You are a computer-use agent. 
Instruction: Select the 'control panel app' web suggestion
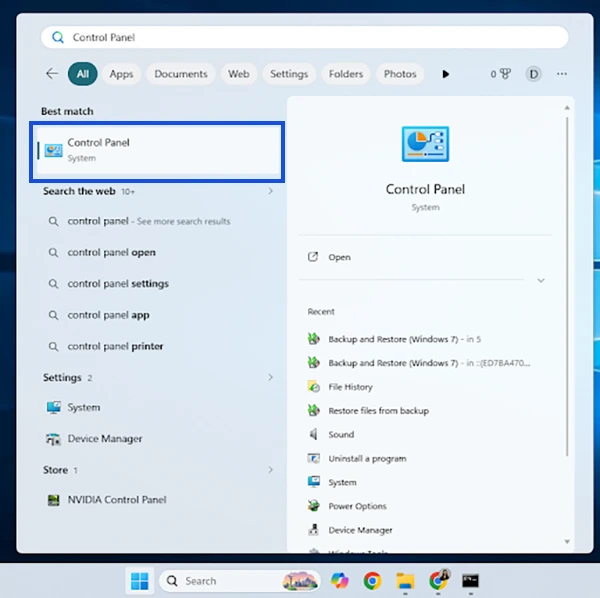108,315
